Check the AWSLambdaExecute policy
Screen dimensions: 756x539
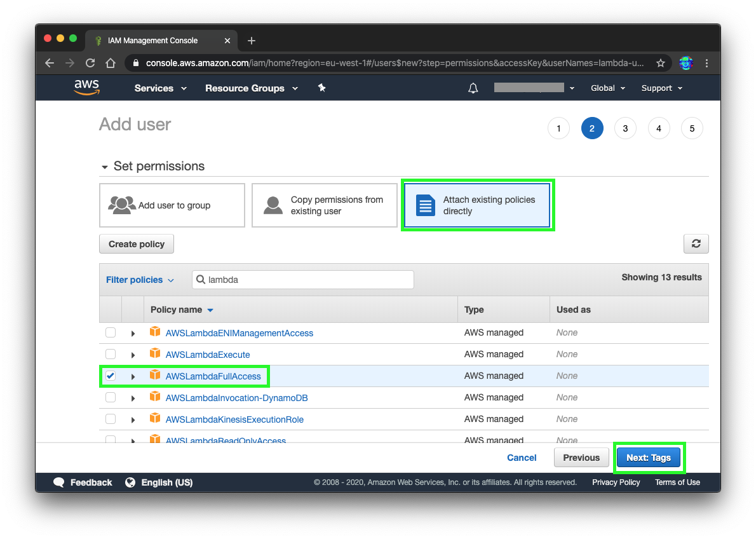click(x=111, y=354)
